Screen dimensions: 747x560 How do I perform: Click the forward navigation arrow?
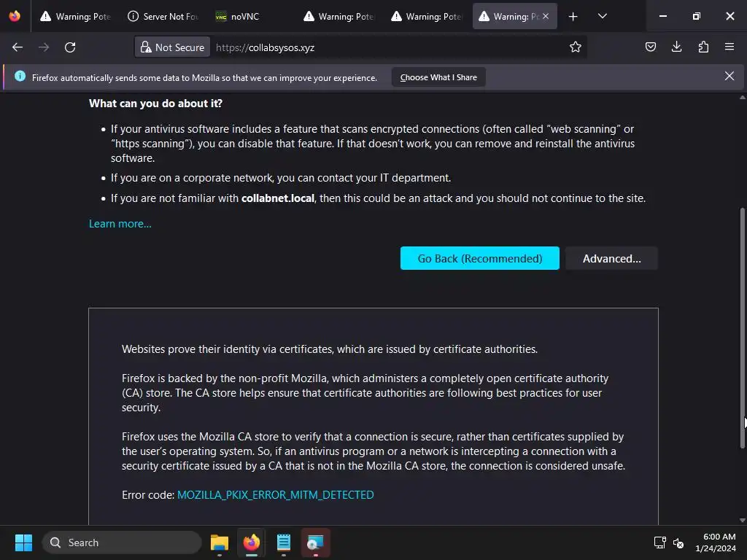pyautogui.click(x=44, y=47)
